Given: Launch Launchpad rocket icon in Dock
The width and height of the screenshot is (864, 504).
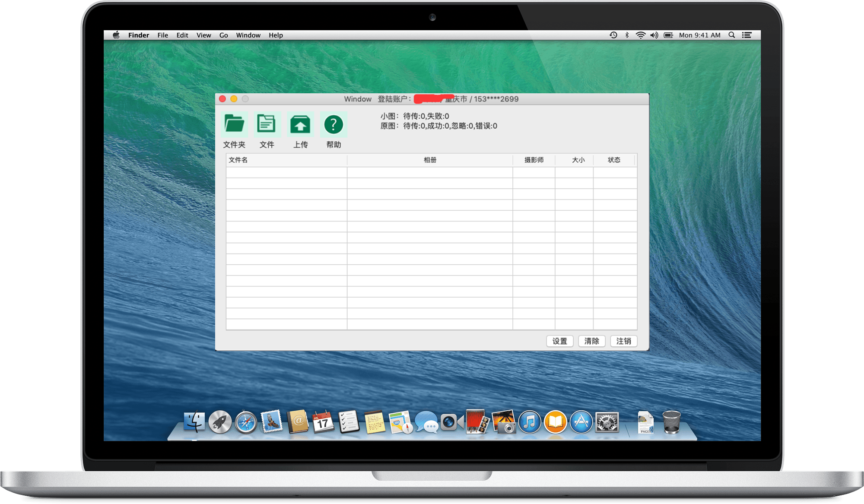Looking at the screenshot, I should [220, 422].
